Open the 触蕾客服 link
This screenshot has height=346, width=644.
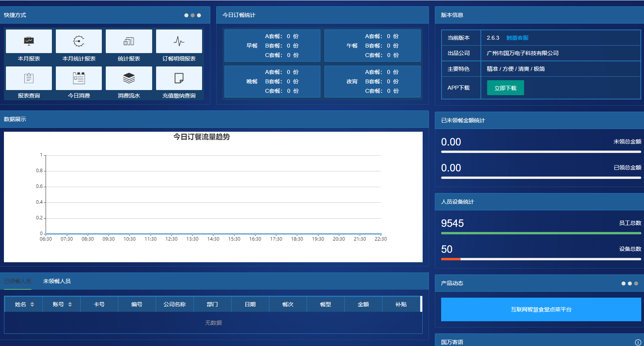(517, 38)
